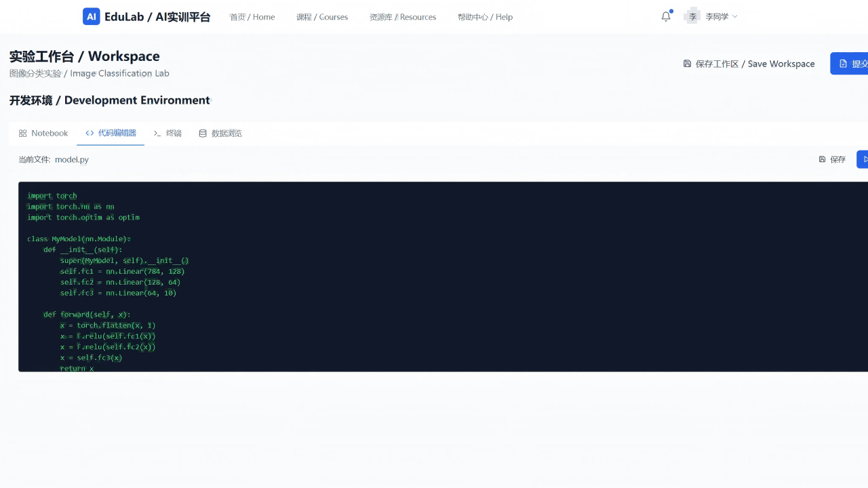Click the blue run button beside 保存
The width and height of the screenshot is (868, 488).
pos(863,159)
